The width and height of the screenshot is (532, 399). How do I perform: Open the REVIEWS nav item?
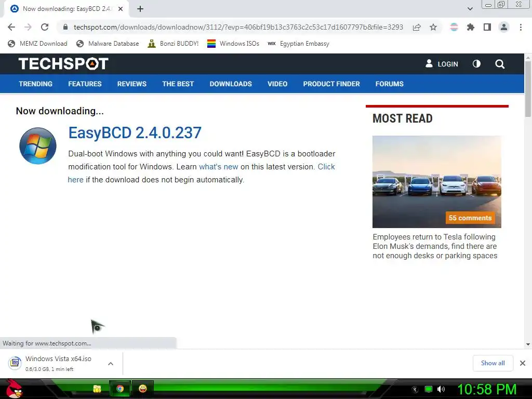click(131, 84)
